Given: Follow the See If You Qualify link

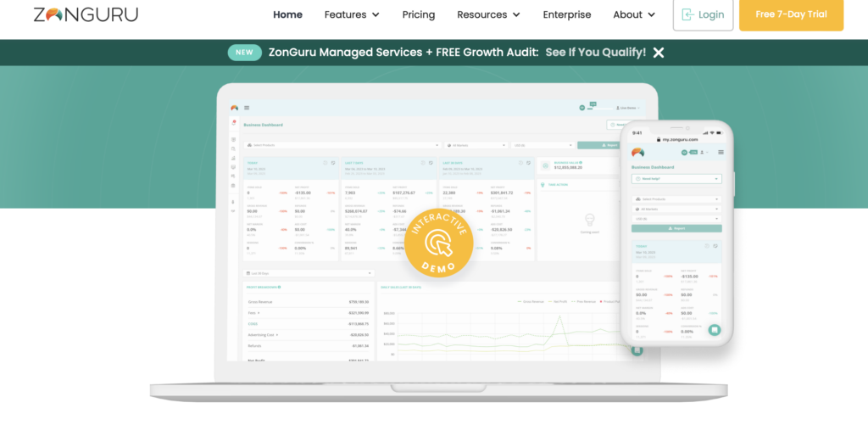Looking at the screenshot, I should click(596, 53).
